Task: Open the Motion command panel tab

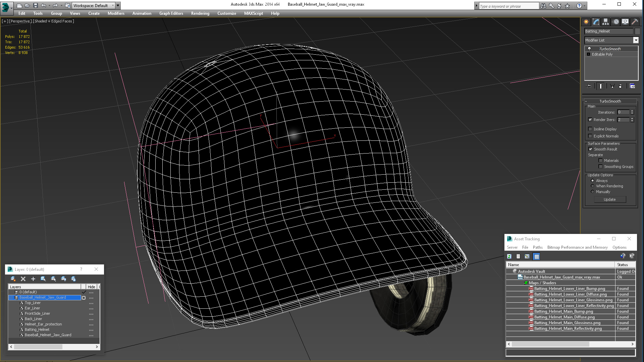Action: pyautogui.click(x=616, y=22)
